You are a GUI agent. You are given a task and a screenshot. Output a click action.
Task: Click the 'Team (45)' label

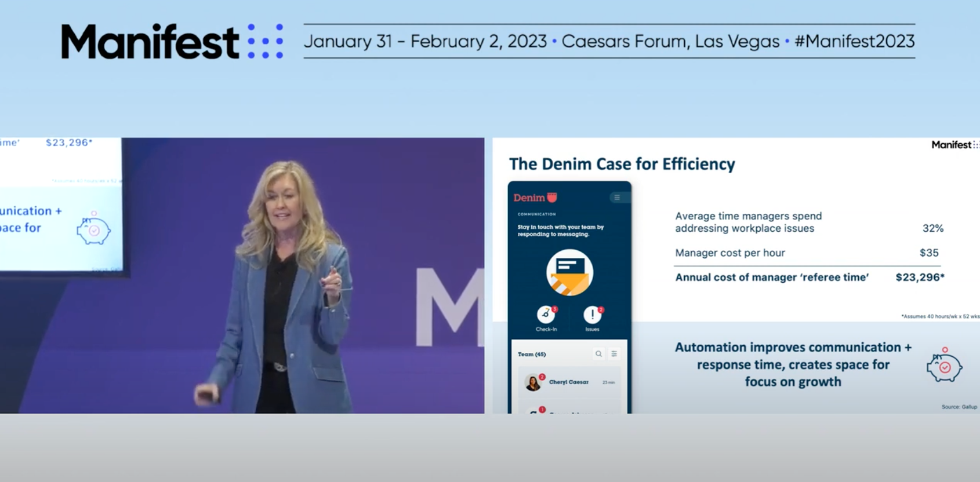click(532, 354)
